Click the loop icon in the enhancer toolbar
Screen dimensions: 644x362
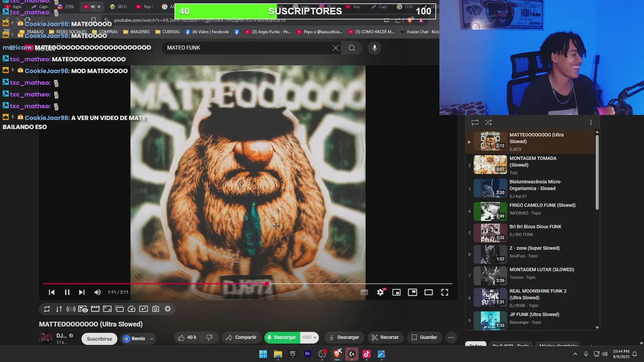[47, 309]
